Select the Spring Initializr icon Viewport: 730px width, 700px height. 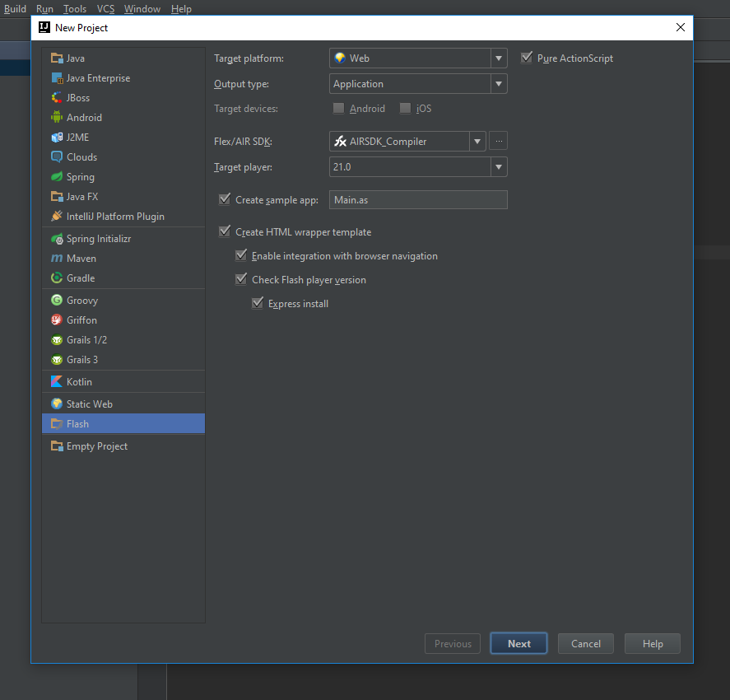[57, 239]
